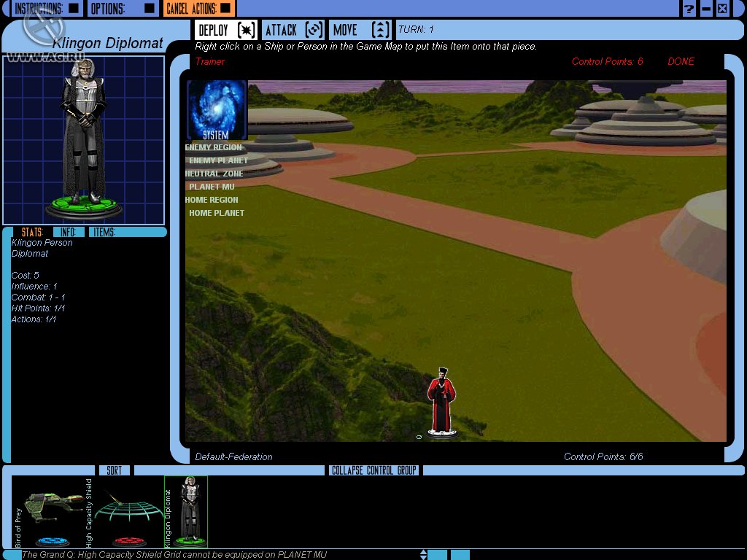This screenshot has height=560, width=747.
Task: Click the Klingon Diplomat portrait preview
Action: [84, 139]
